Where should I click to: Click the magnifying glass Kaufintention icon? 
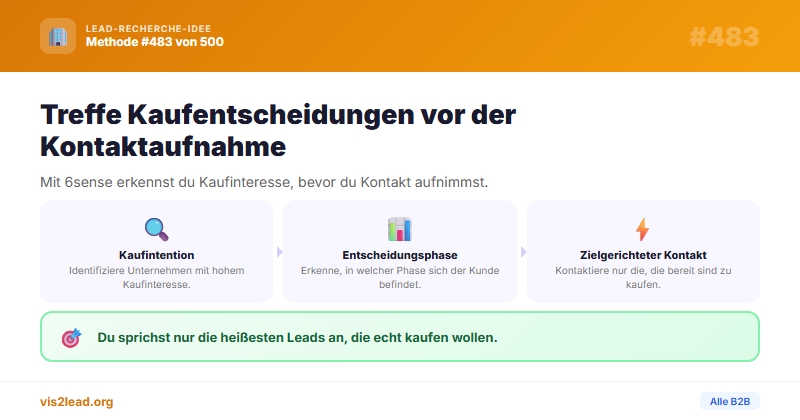pos(157,229)
